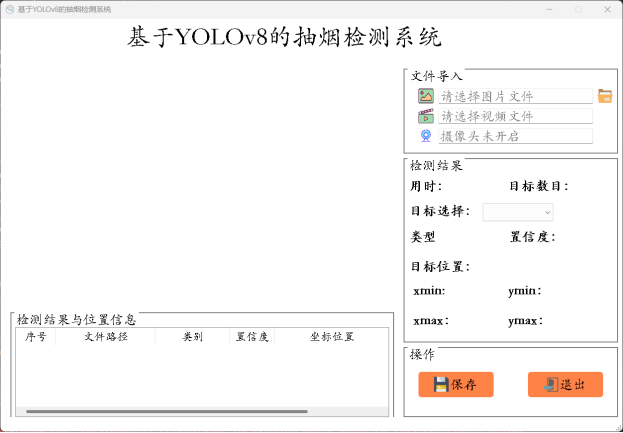Viewport: 623px width, 433px height.
Task: Click the 请选择图片文件 input field
Action: 515,96
